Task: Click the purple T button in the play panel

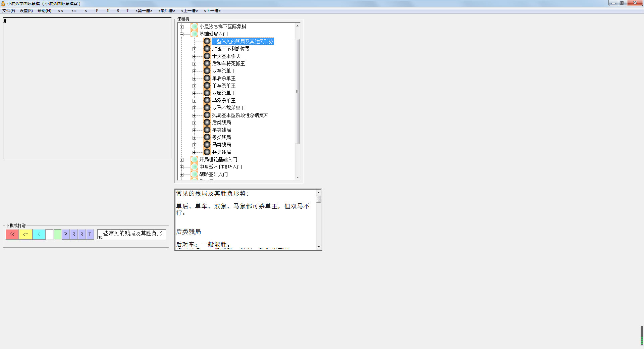Action: 90,234
